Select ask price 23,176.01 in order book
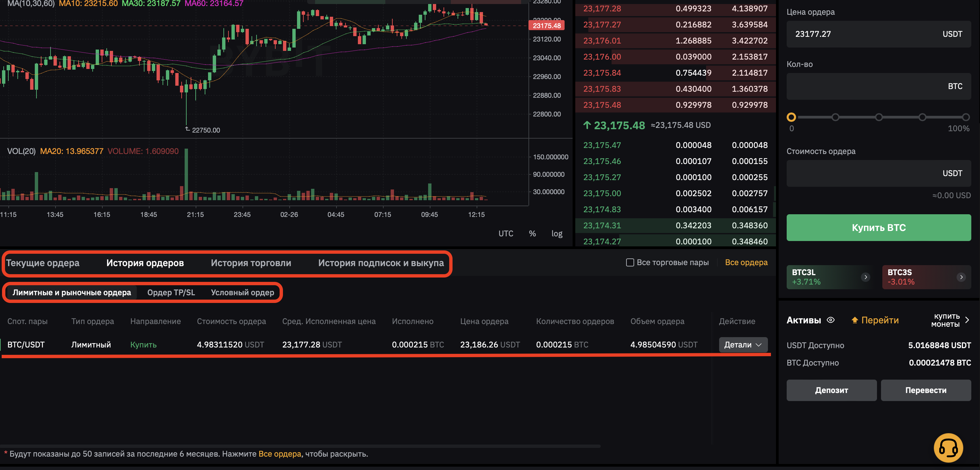This screenshot has width=980, height=470. tap(602, 41)
